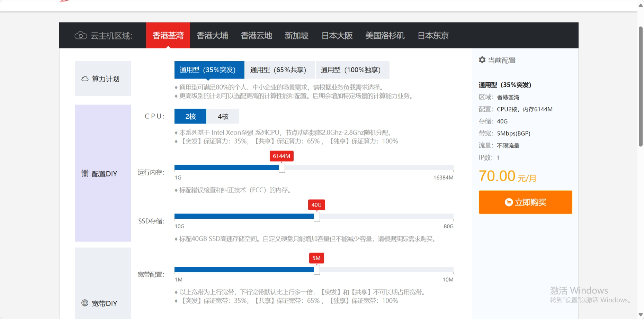
Task: Click the cloud icon in 算力计划 panel
Action: (85, 79)
